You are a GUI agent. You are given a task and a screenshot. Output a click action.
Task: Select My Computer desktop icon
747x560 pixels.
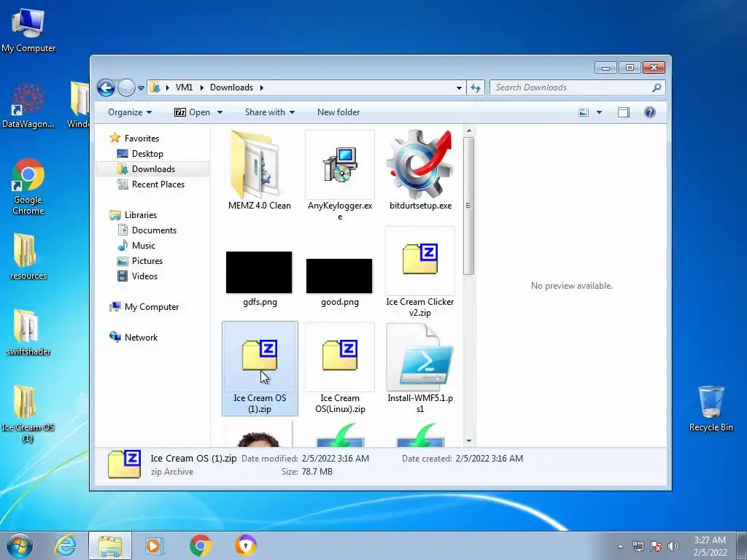[x=28, y=31]
